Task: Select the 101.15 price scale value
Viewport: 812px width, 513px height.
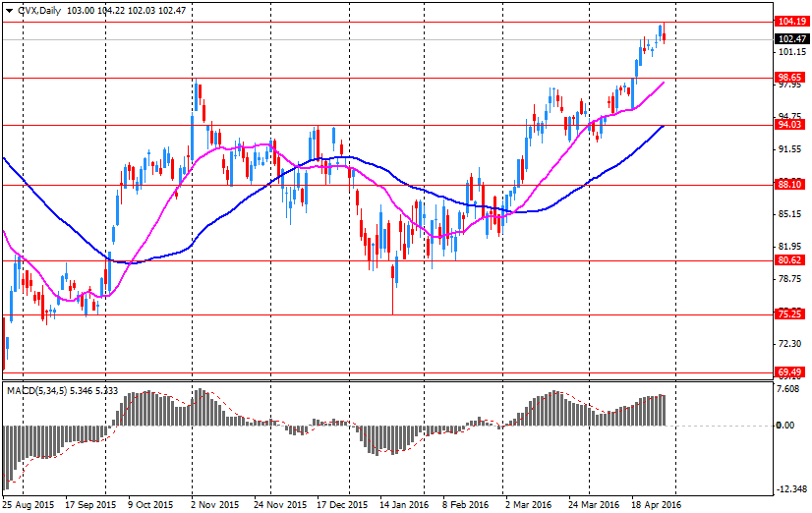Action: [791, 52]
